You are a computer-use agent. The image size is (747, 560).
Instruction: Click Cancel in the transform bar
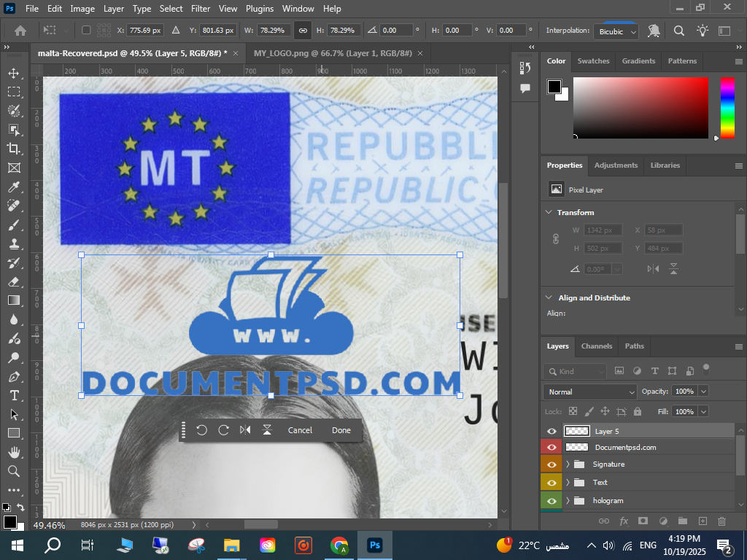click(x=300, y=430)
